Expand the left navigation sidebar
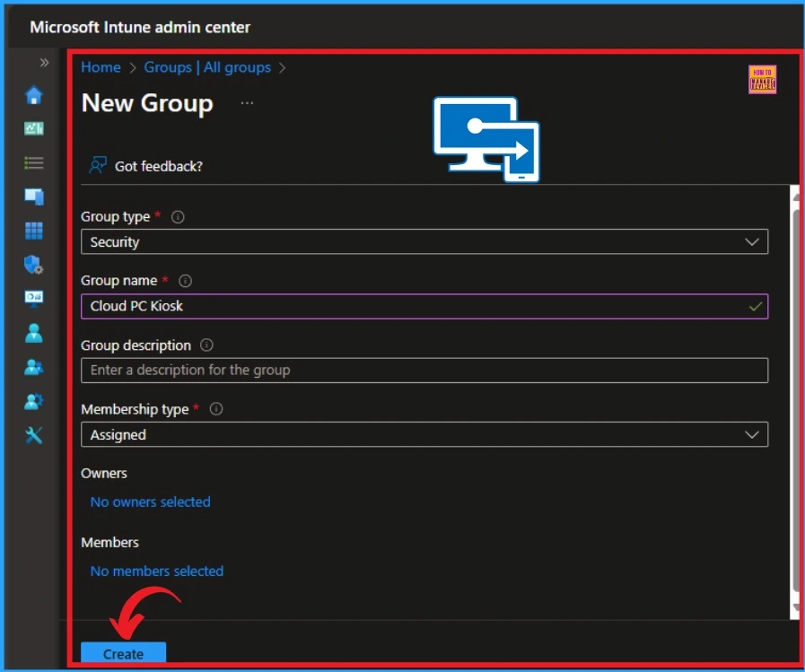Viewport: 805px width, 672px height. click(x=44, y=63)
